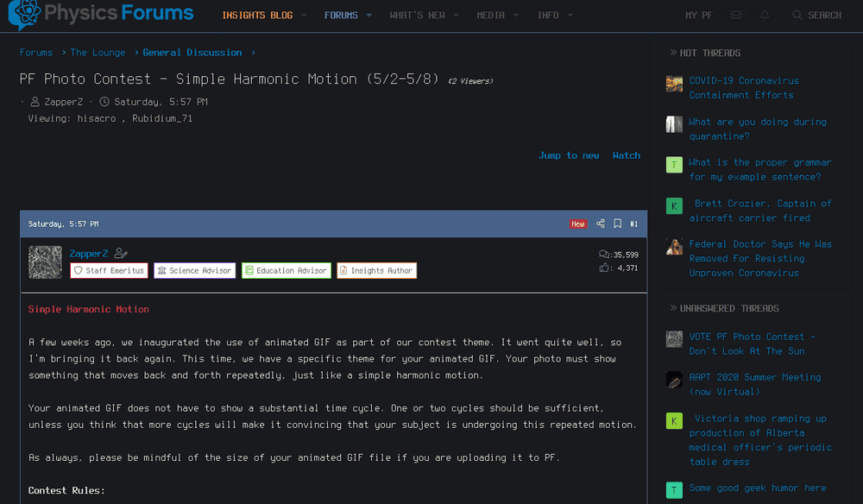Click ZapperZ's avatar in the post

tap(45, 262)
